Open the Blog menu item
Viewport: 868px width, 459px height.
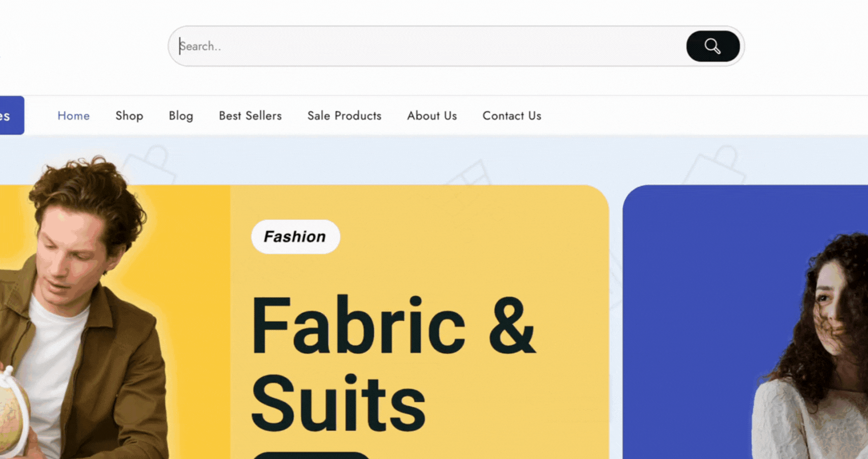[181, 116]
